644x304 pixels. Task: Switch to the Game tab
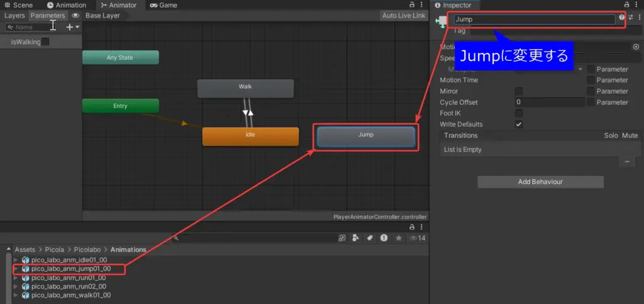tap(164, 5)
